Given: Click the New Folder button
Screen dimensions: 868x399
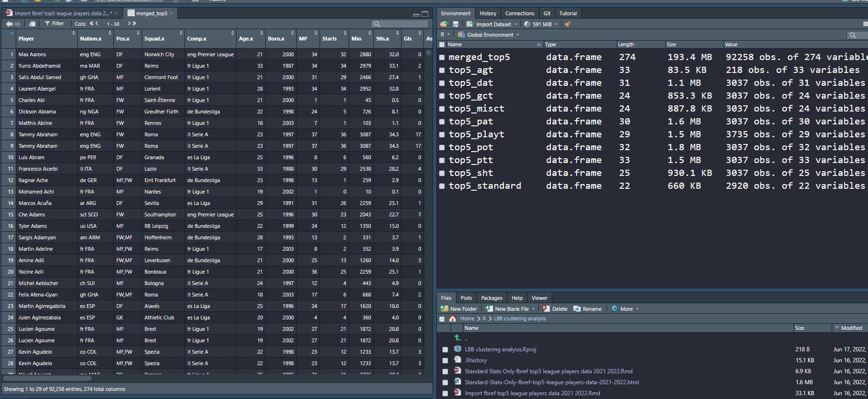Looking at the screenshot, I should [459, 309].
